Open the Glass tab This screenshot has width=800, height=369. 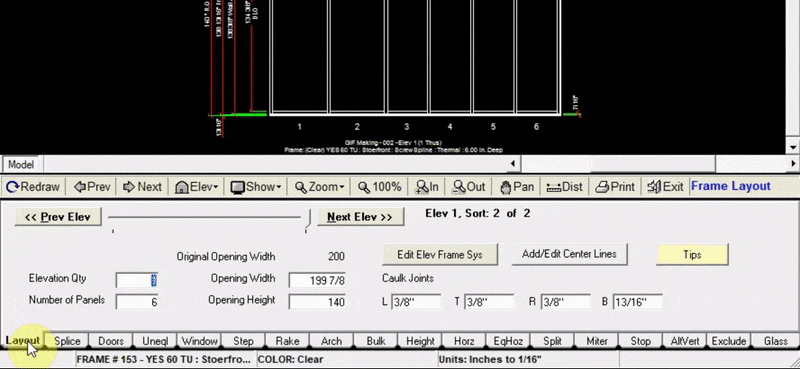pos(776,341)
